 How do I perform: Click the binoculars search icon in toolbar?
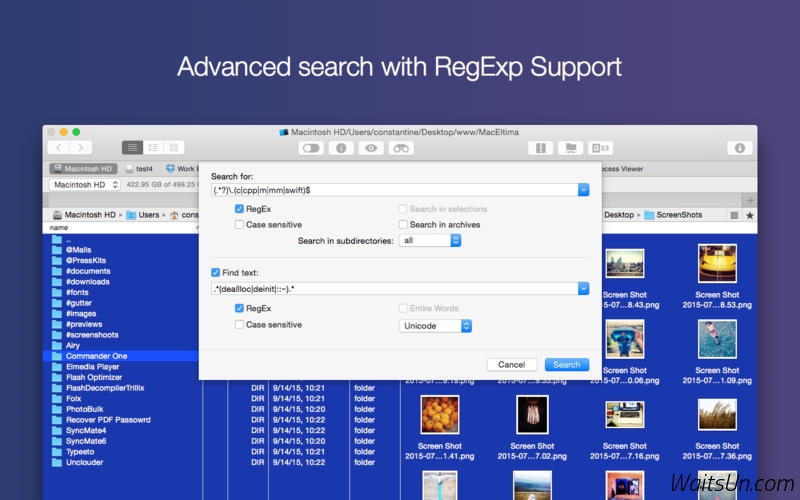[401, 148]
